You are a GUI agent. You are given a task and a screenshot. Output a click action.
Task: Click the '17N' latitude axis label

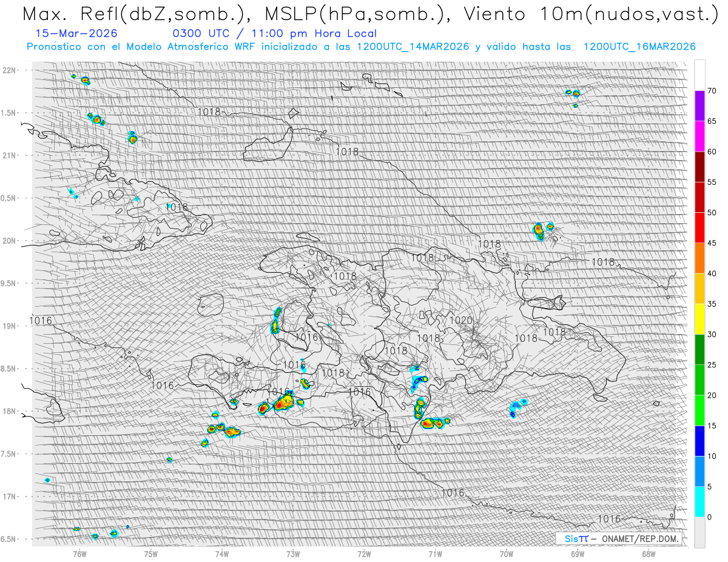[10, 497]
